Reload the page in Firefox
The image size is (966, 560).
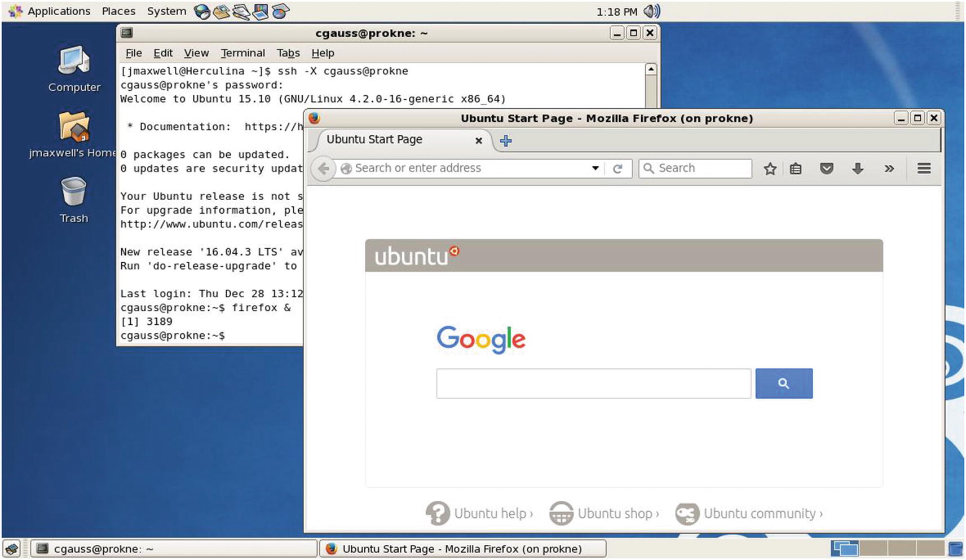point(617,169)
